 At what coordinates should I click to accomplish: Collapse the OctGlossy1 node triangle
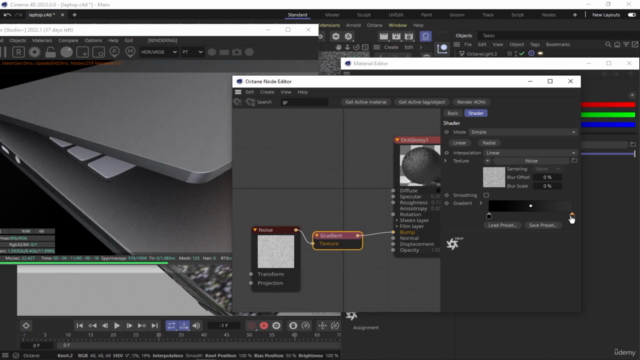click(x=397, y=140)
